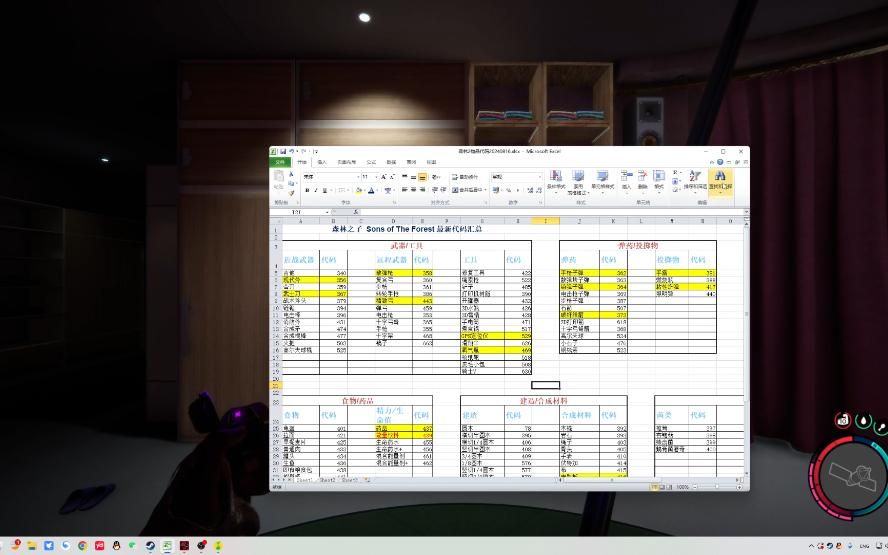Click the Decrease Font Size icon
The image size is (888, 555).
coord(392,177)
